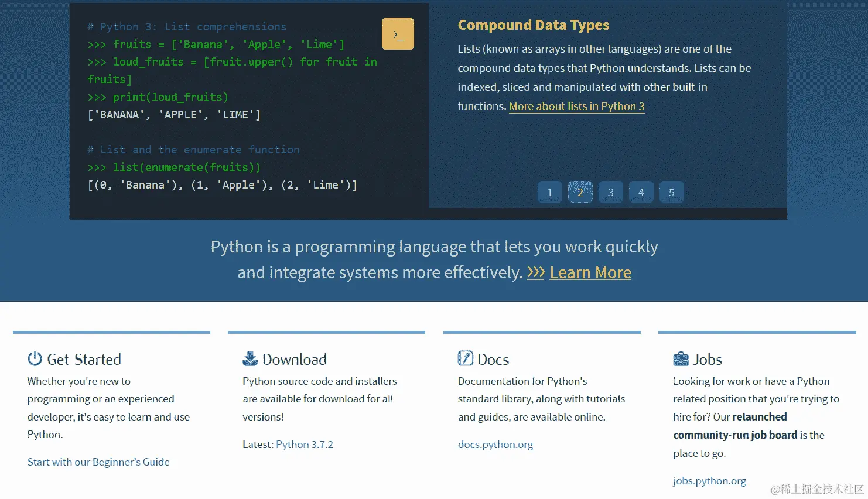The height and width of the screenshot is (499, 868).
Task: Click the Docs notepad icon
Action: click(x=466, y=358)
